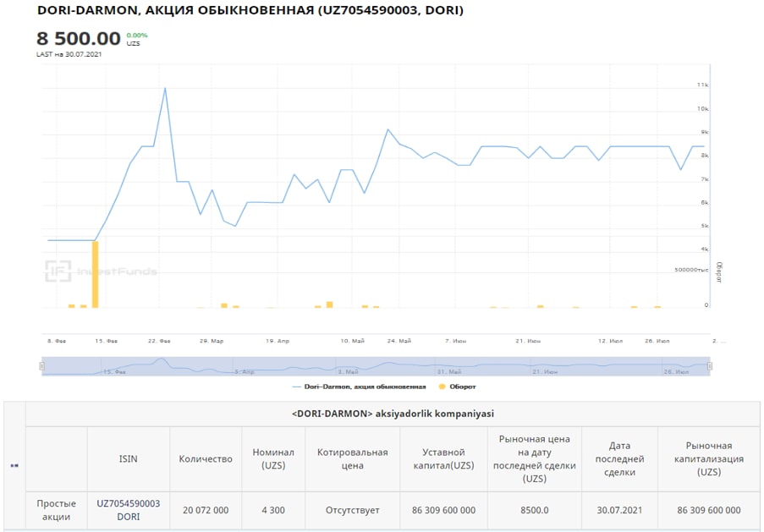Click the small icon left of the share table

pos(14,465)
